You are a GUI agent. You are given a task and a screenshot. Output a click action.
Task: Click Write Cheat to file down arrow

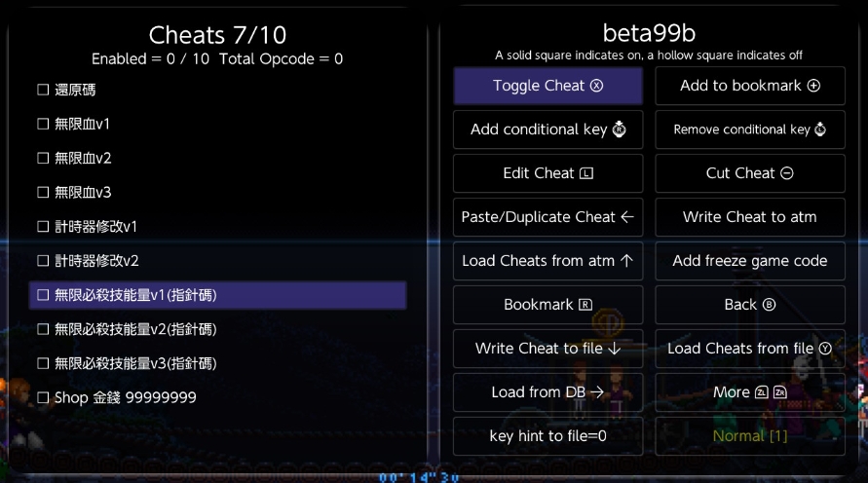547,349
